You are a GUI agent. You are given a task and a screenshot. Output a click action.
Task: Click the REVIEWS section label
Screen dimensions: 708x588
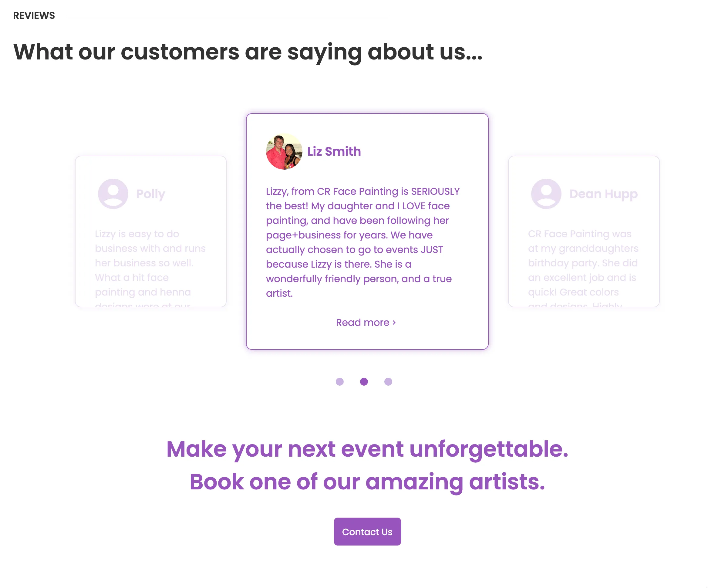[34, 15]
